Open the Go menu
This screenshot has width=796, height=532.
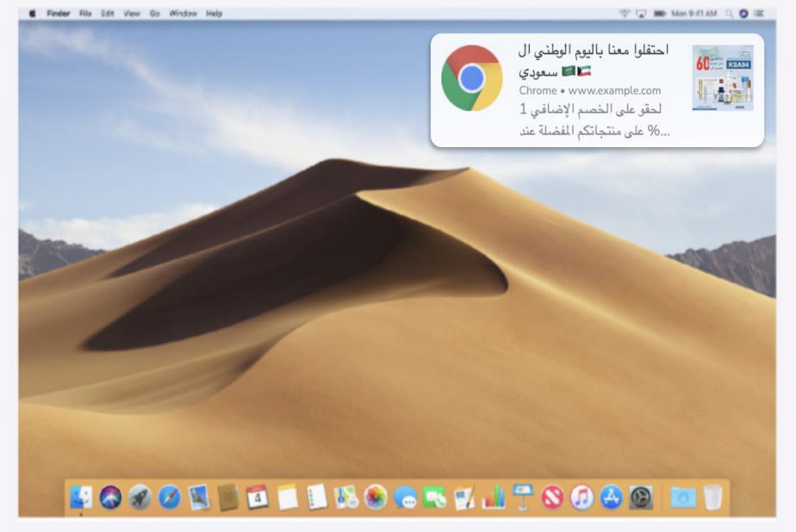pos(155,13)
